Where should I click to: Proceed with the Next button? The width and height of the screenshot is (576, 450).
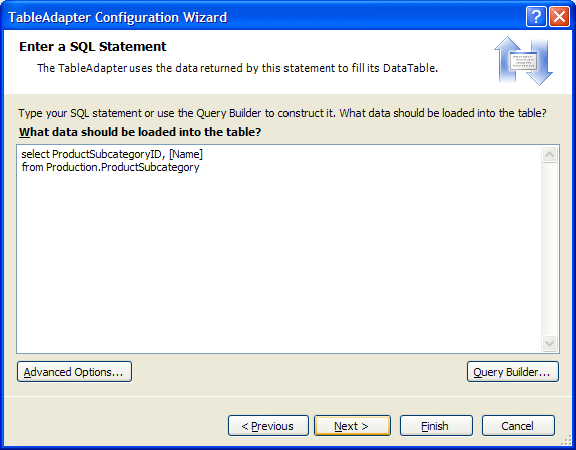click(x=352, y=426)
